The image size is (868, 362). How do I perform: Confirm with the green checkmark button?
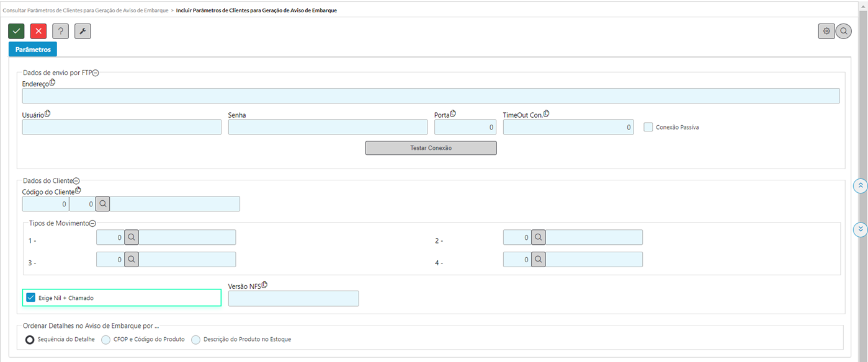coord(16,31)
